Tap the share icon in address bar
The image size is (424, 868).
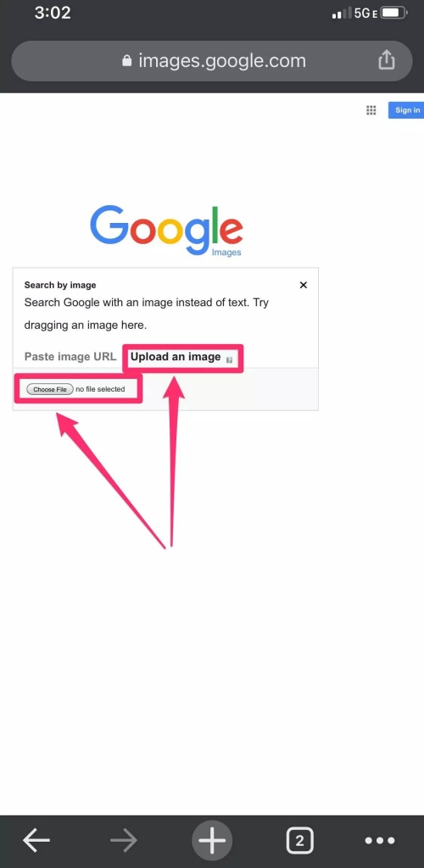click(x=387, y=60)
